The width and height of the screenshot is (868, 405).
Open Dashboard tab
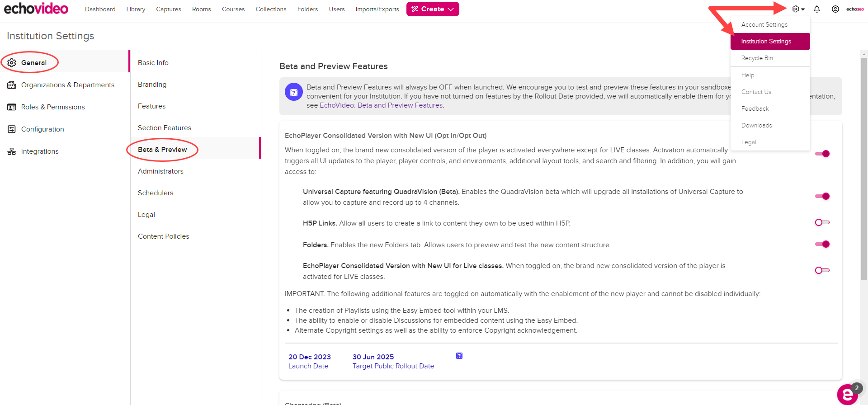click(x=100, y=9)
